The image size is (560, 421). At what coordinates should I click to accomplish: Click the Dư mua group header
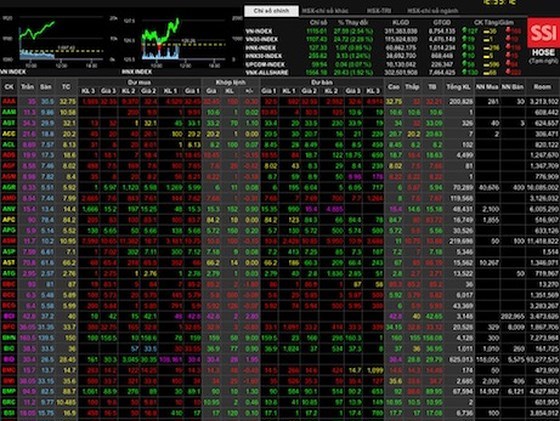pyautogui.click(x=139, y=82)
